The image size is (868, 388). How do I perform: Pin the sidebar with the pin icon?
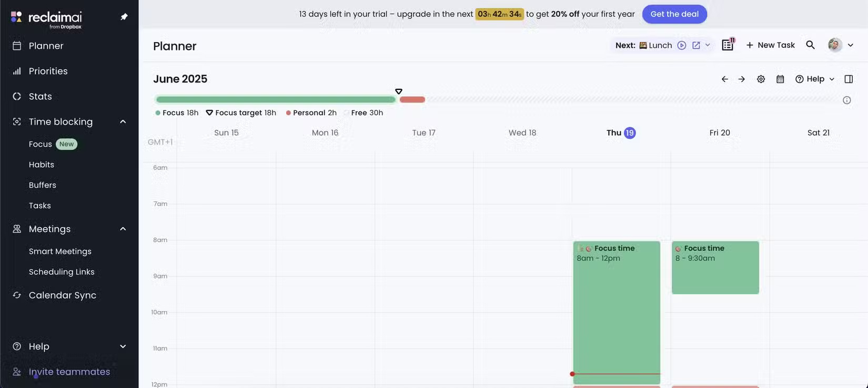coord(124,17)
